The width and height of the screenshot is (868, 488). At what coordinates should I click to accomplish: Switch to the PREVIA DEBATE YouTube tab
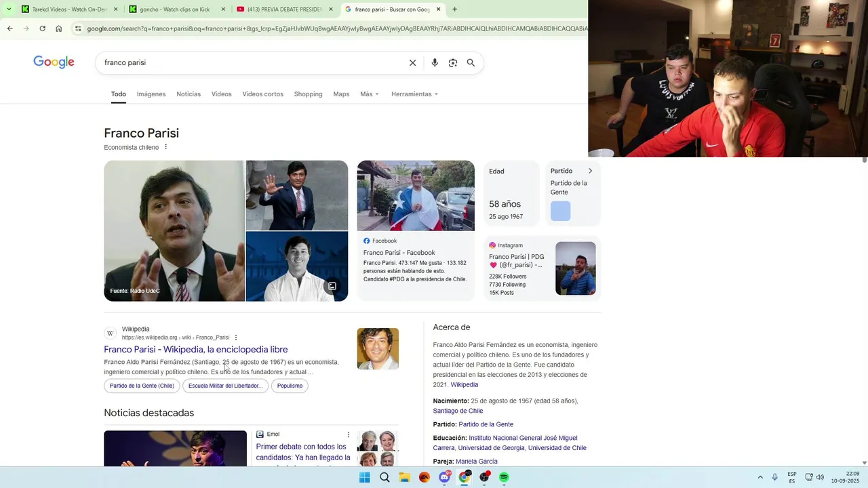pos(285,9)
